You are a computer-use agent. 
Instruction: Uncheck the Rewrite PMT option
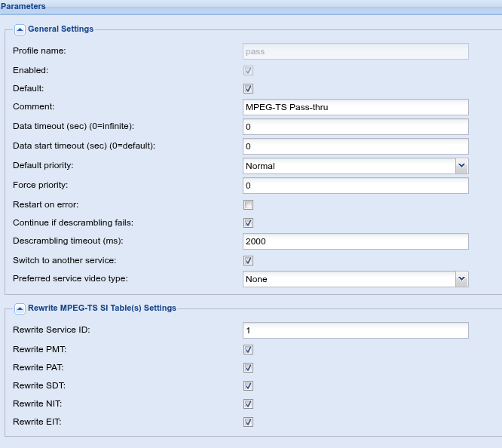(248, 350)
